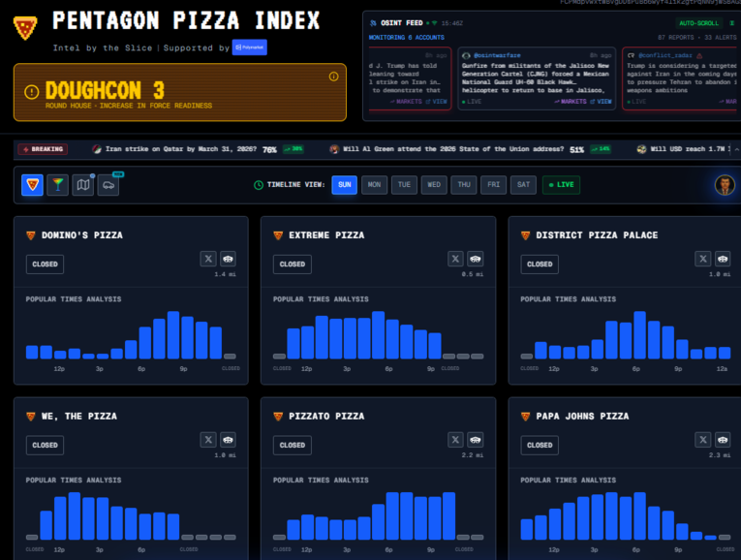
Task: Open the map view icon
Action: click(83, 184)
